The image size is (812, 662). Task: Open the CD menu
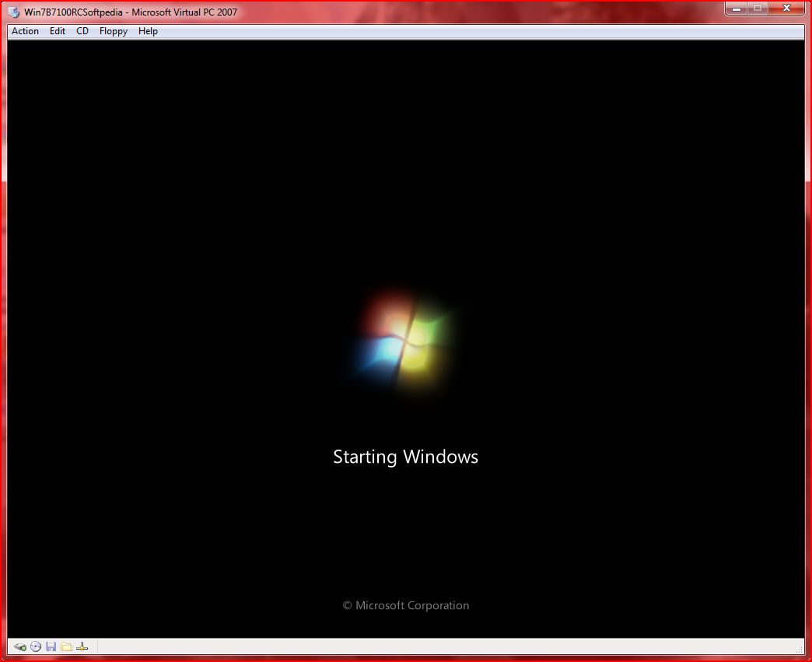coord(82,31)
